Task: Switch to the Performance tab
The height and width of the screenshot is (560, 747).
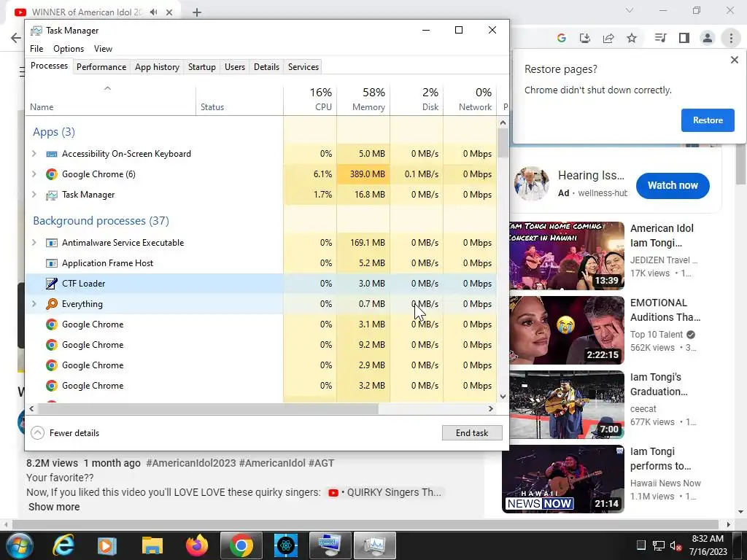Action: 101,67
